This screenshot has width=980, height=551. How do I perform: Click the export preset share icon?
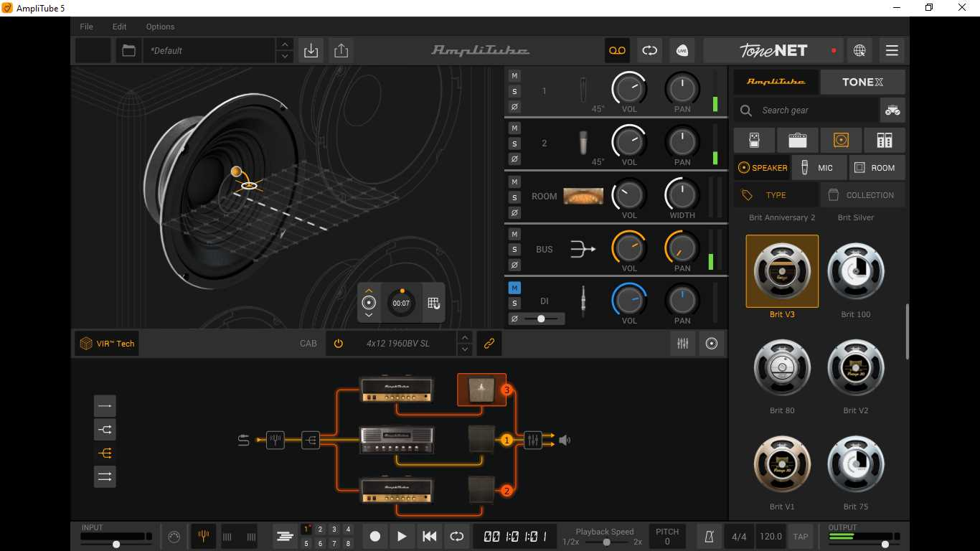[x=341, y=51]
